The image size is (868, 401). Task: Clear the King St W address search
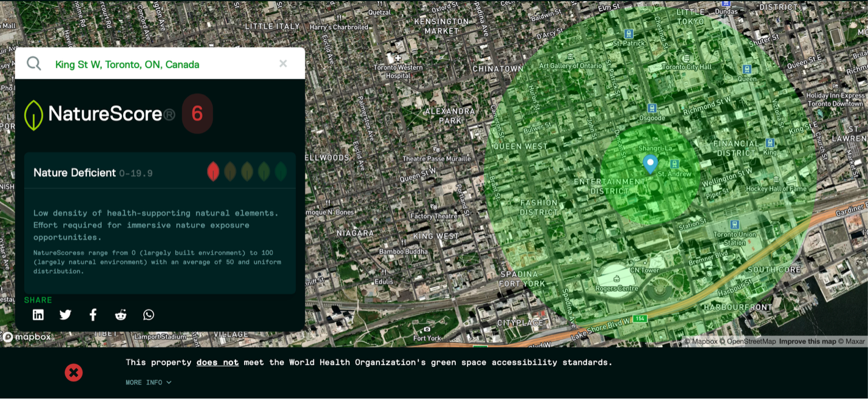pyautogui.click(x=283, y=63)
